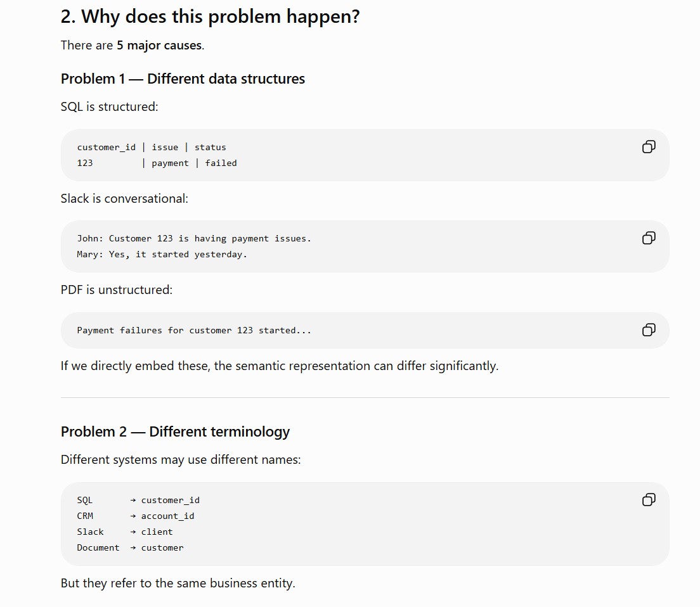
Task: Click code line Mary: Yes, it started yesterday
Action: (162, 255)
